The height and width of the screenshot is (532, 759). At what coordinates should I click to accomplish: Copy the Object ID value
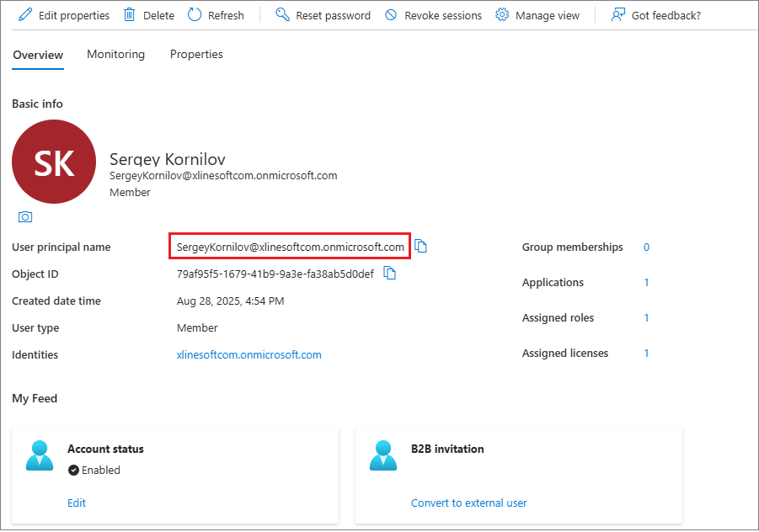[x=389, y=273]
